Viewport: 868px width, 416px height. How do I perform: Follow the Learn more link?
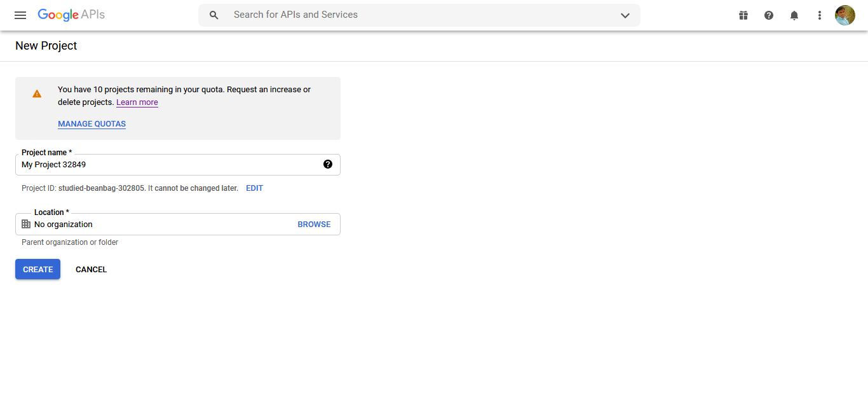[x=137, y=102]
